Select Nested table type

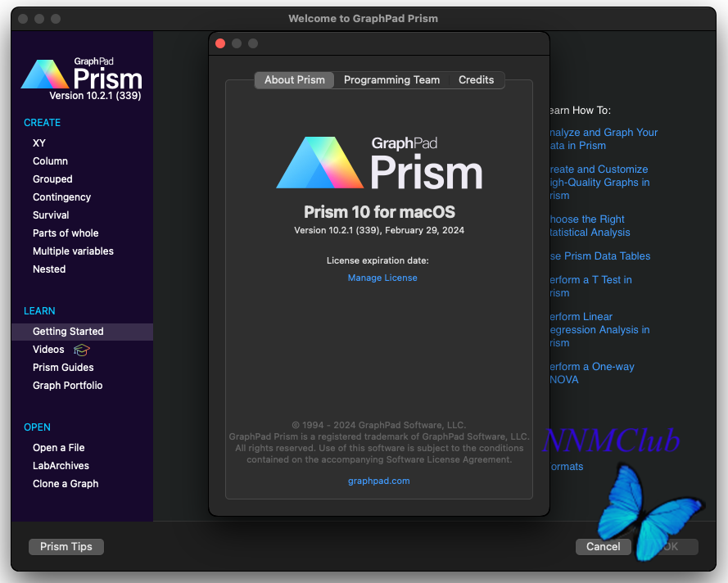tap(49, 269)
